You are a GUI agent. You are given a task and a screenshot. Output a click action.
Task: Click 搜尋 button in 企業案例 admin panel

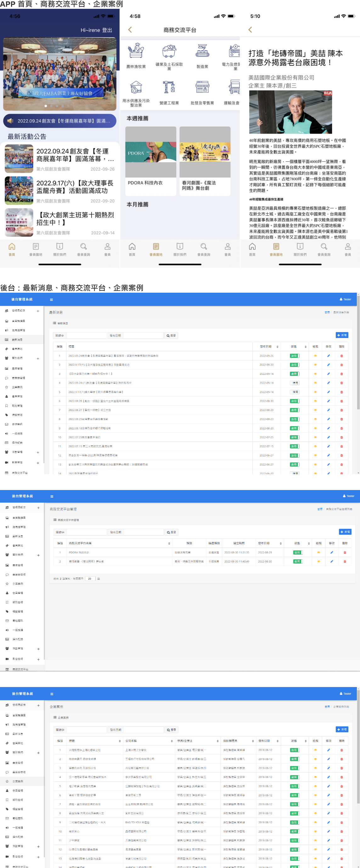171,730
